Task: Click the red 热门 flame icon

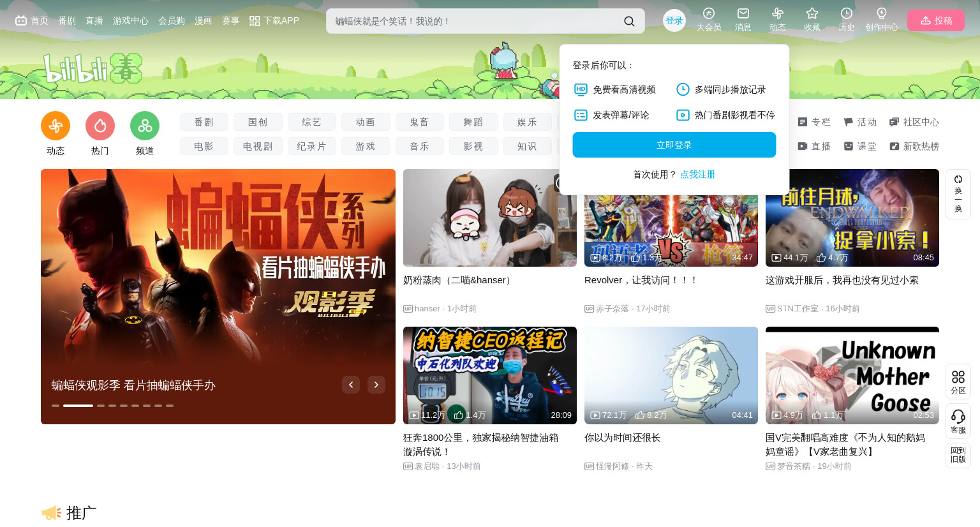Action: coord(100,126)
